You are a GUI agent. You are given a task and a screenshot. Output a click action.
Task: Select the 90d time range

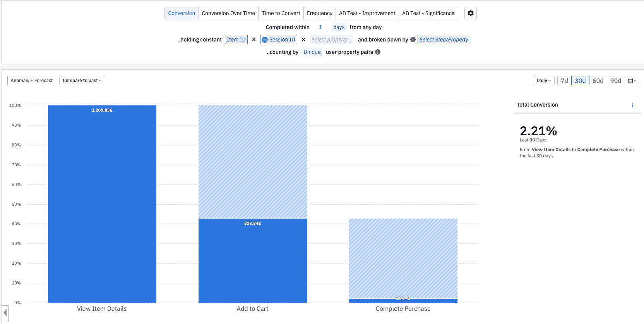pos(615,81)
